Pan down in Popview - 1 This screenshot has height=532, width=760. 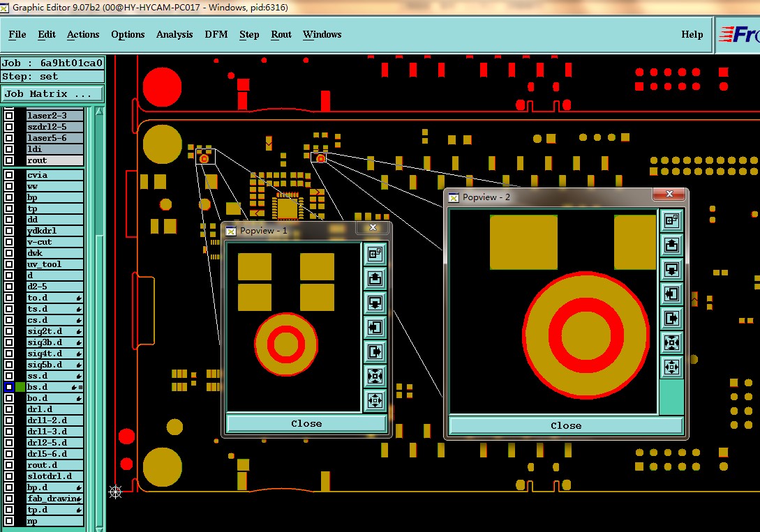tap(375, 303)
